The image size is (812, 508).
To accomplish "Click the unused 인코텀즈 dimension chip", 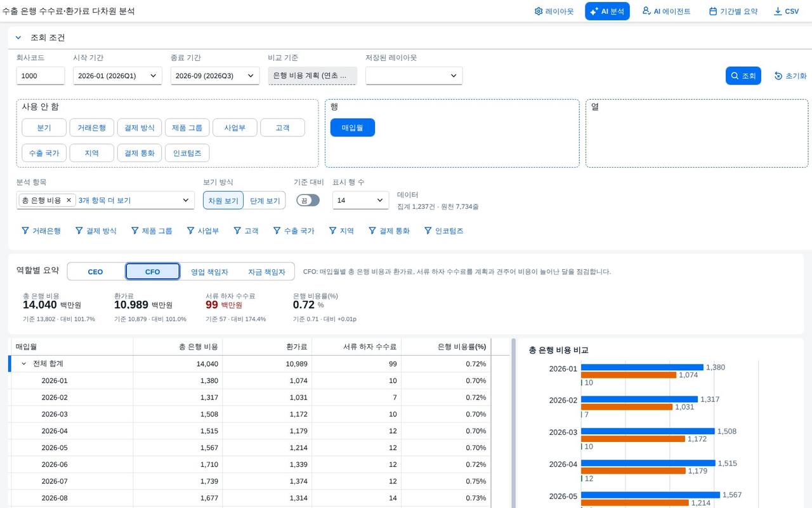I will point(187,153).
